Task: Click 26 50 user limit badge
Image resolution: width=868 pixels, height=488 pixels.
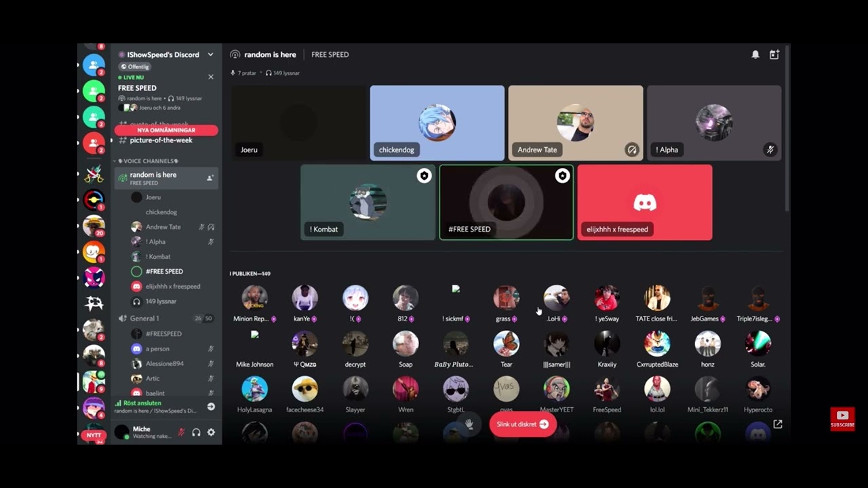Action: tap(203, 319)
